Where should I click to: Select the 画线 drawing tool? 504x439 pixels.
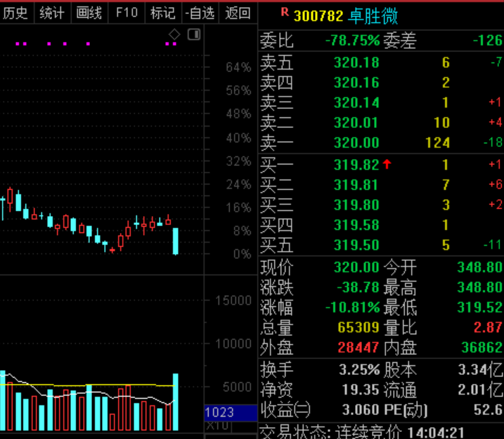[x=89, y=13]
